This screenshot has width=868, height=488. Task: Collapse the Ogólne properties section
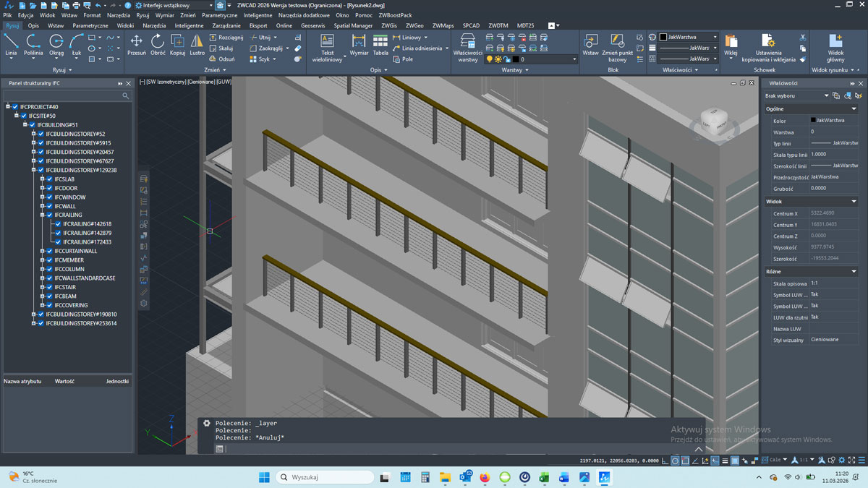(x=854, y=109)
